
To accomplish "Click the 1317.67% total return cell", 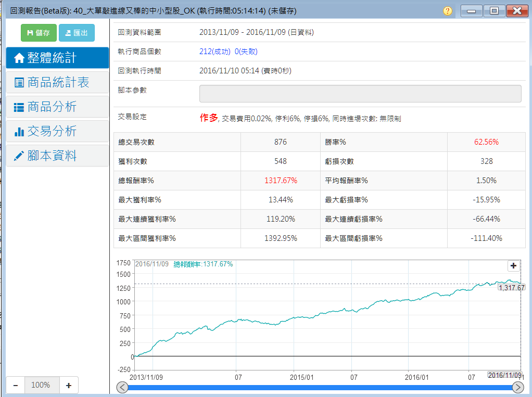I will [280, 181].
